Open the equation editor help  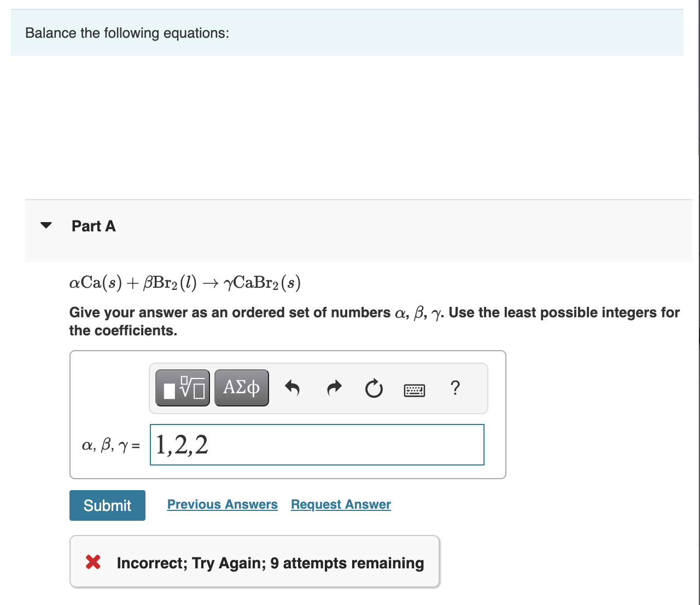(x=455, y=388)
